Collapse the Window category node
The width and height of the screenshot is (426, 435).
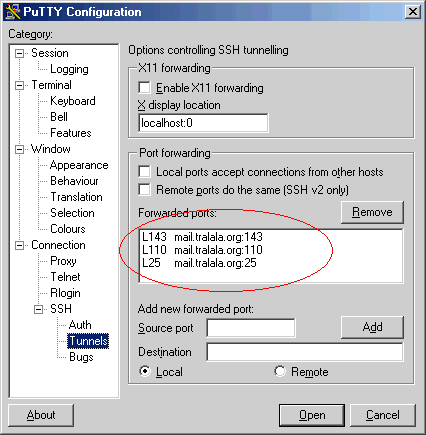coord(20,149)
